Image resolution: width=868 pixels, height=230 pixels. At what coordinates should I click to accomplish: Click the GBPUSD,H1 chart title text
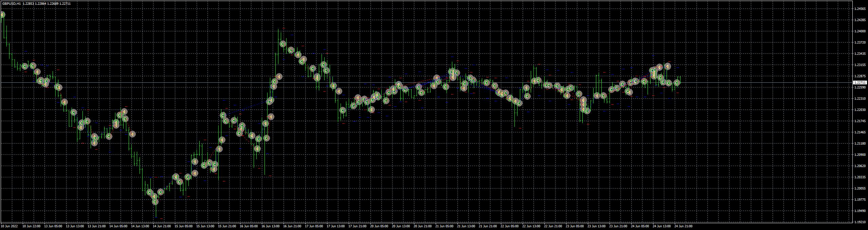click(11, 3)
